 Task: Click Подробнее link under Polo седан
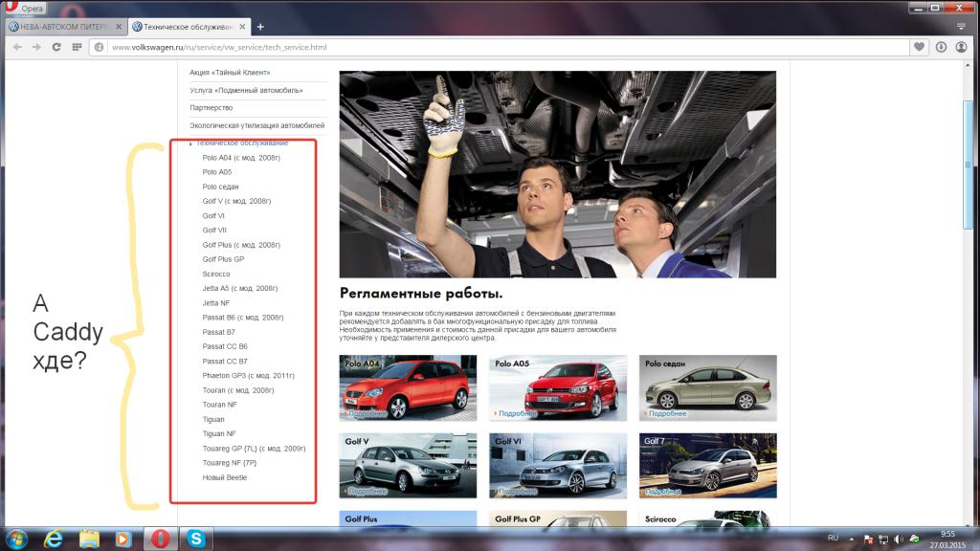pyautogui.click(x=666, y=413)
